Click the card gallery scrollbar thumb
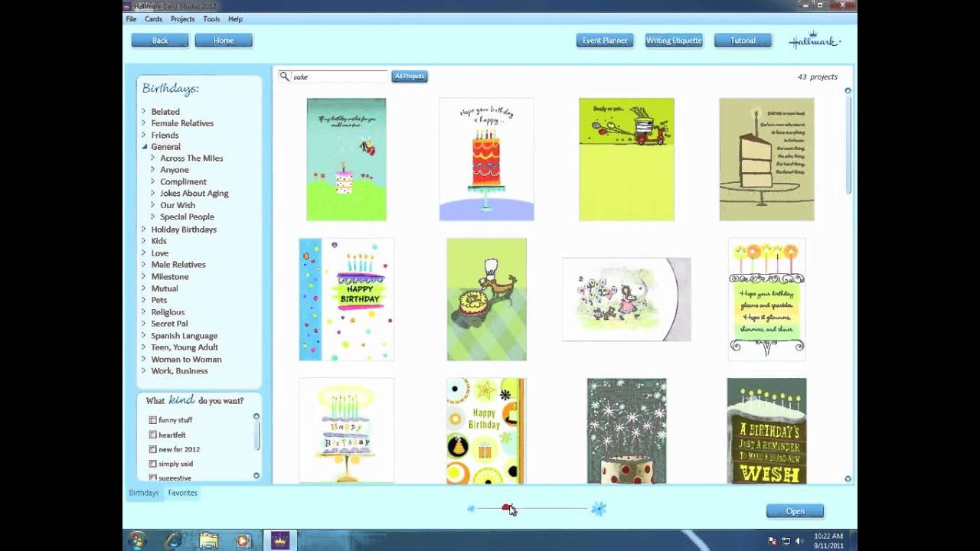The width and height of the screenshot is (980, 551). coord(848,145)
